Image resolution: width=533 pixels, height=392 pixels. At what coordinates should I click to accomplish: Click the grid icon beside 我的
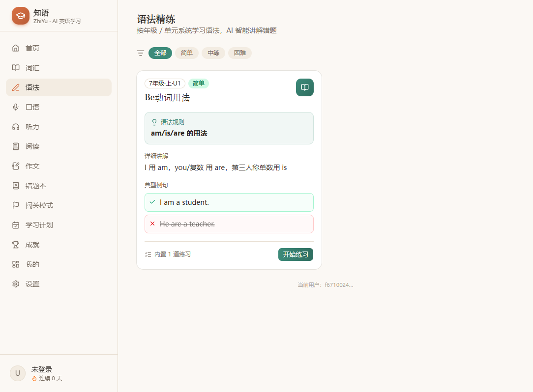[16, 264]
